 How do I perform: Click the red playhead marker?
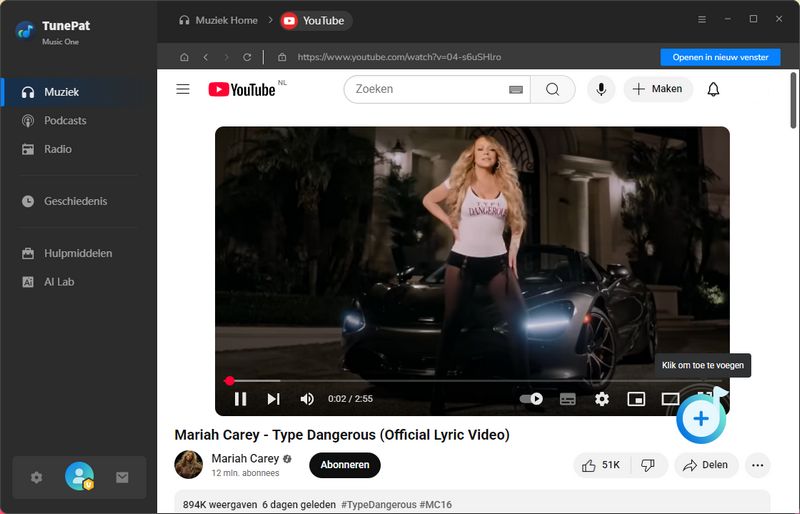click(230, 381)
